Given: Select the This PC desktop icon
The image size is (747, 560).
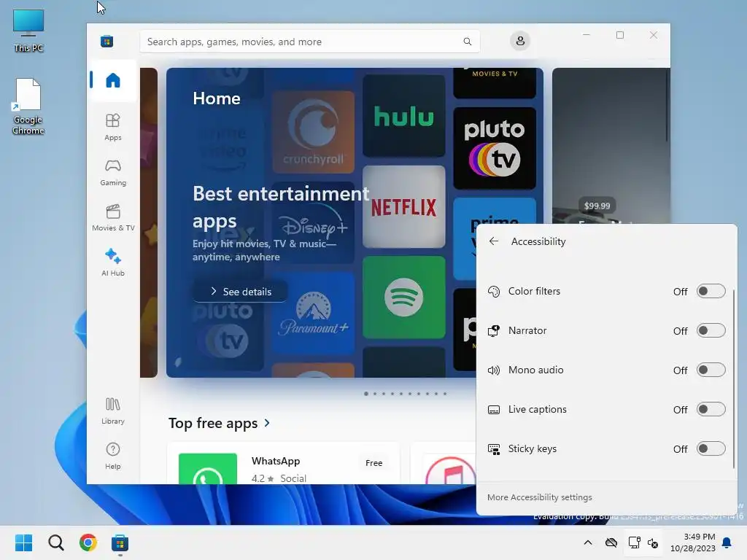Looking at the screenshot, I should pyautogui.click(x=28, y=31).
